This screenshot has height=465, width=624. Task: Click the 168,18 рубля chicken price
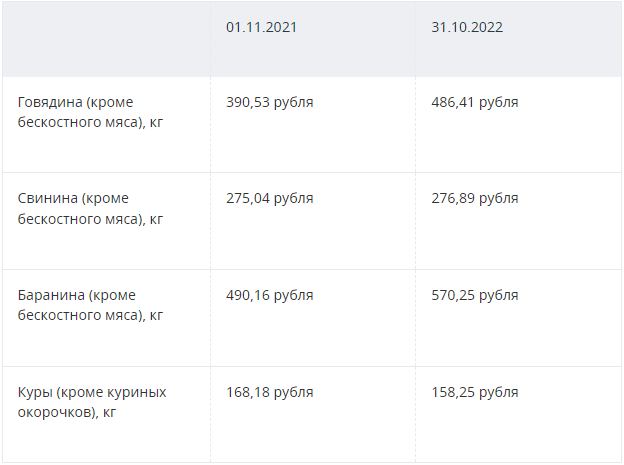click(270, 393)
